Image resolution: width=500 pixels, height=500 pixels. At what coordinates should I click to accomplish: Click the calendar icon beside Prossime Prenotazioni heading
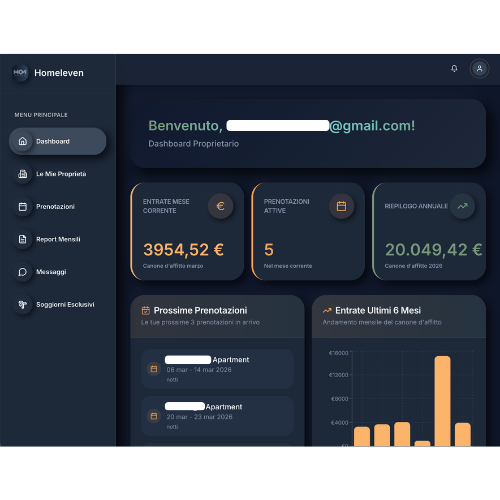[x=146, y=311]
